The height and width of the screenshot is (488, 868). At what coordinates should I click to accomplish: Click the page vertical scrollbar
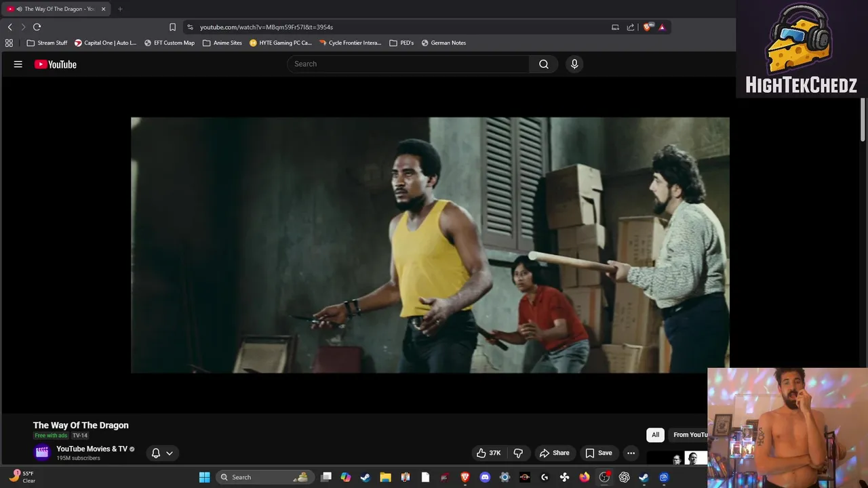[x=863, y=121]
